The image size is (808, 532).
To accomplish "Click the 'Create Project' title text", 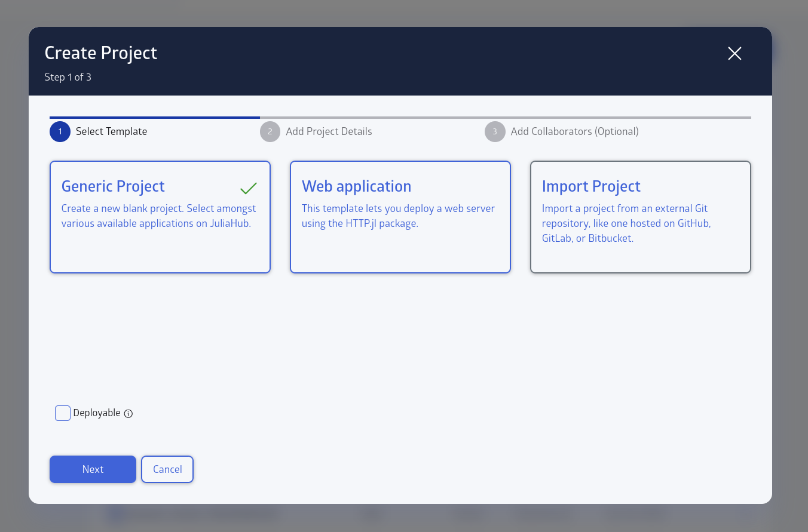I will point(101,53).
